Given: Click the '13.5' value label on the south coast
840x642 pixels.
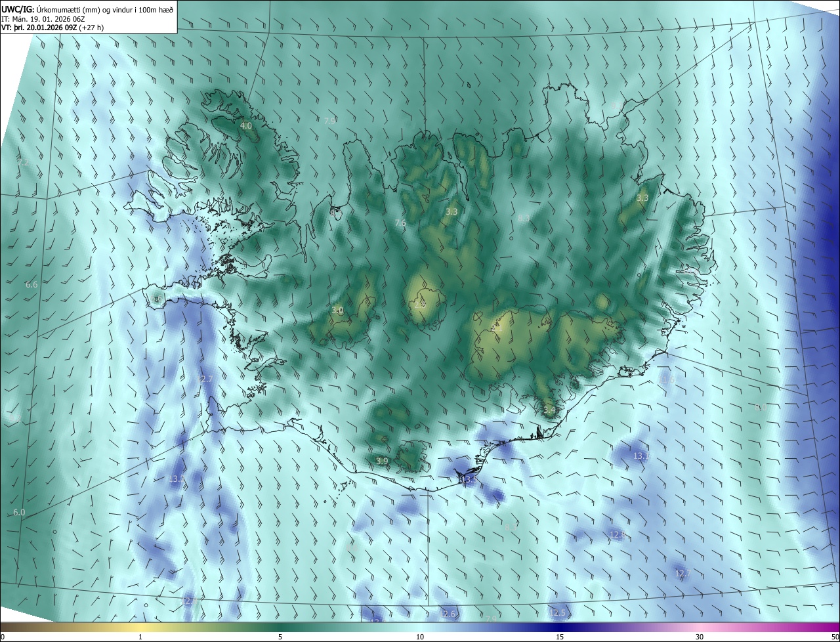Looking at the screenshot, I should tap(468, 481).
